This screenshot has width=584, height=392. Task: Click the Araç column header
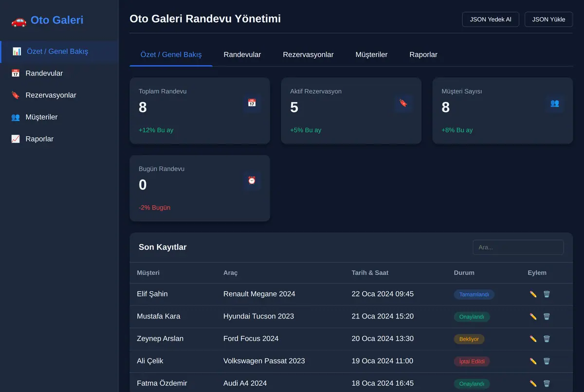230,273
